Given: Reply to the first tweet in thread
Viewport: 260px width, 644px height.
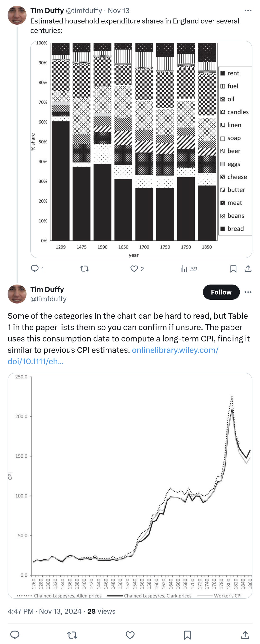Looking at the screenshot, I should [x=35, y=269].
